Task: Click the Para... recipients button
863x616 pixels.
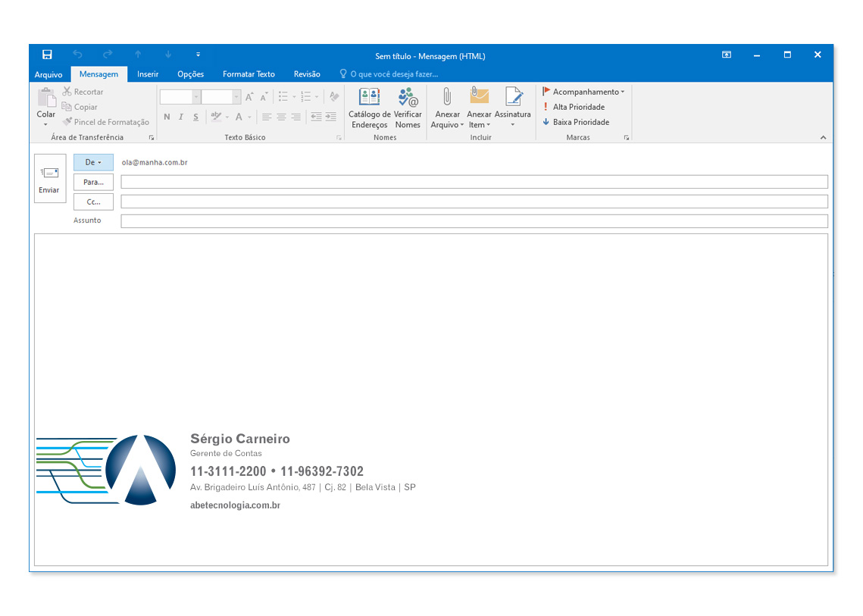Action: (93, 182)
